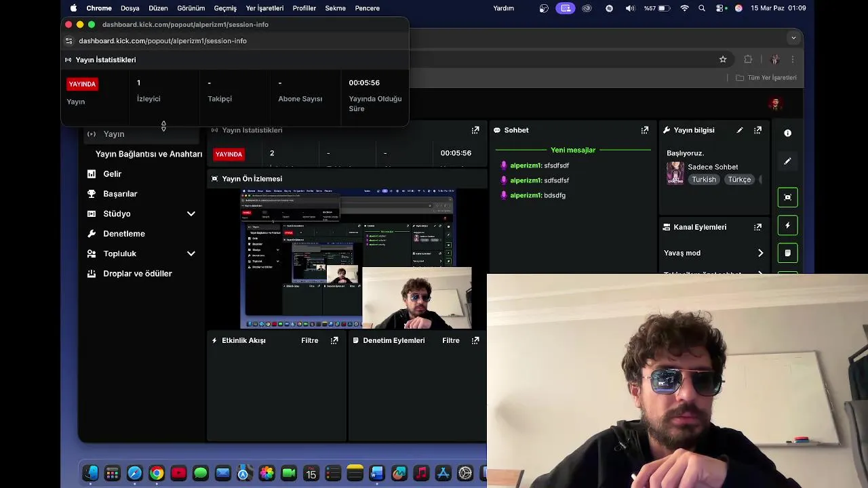The width and height of the screenshot is (868, 488).
Task: Click the YAYINDA badge in popout window
Action: click(x=82, y=84)
